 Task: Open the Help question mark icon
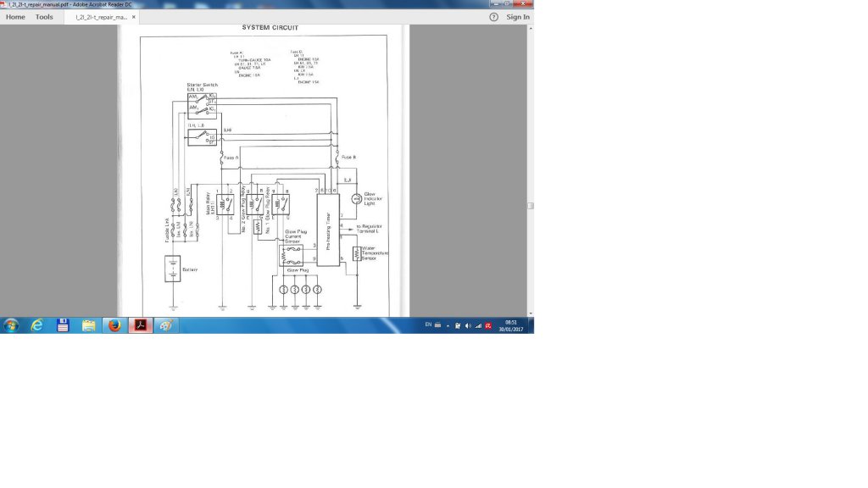[x=494, y=17]
